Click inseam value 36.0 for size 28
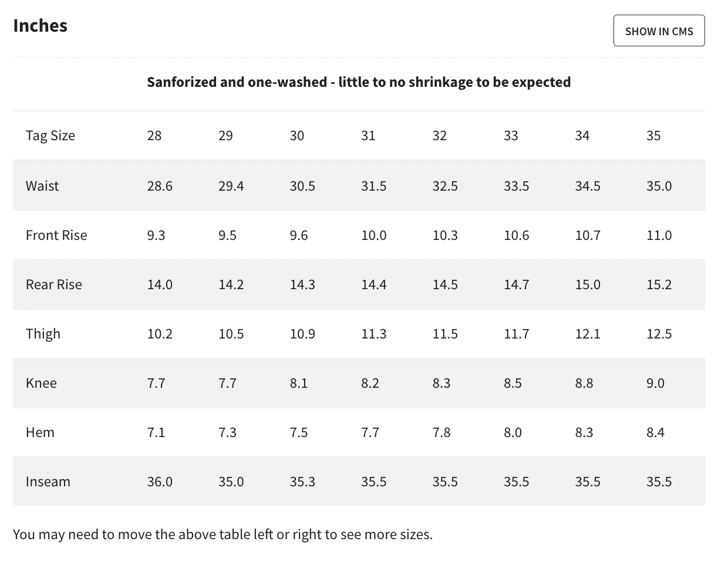The image size is (728, 562). point(160,482)
